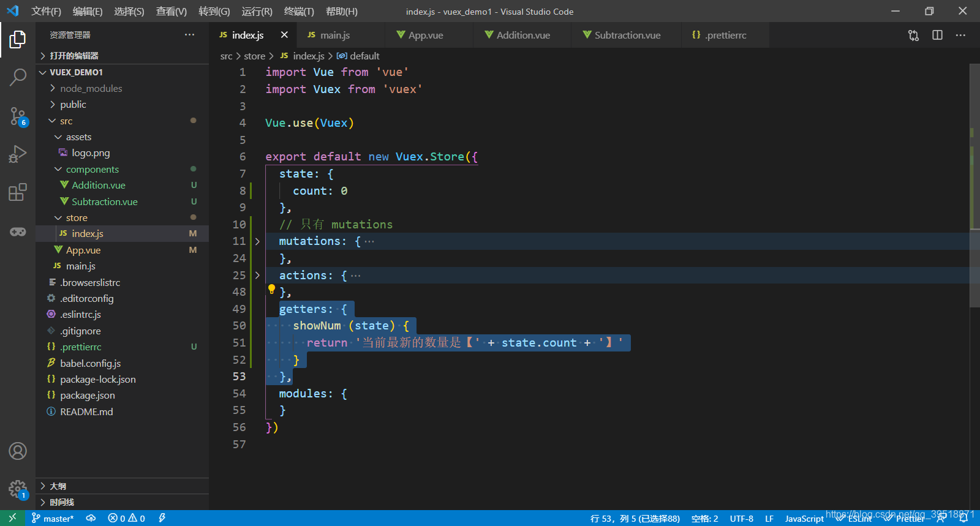Open the Edit menu
Viewport: 980px width, 526px height.
tap(88, 11)
